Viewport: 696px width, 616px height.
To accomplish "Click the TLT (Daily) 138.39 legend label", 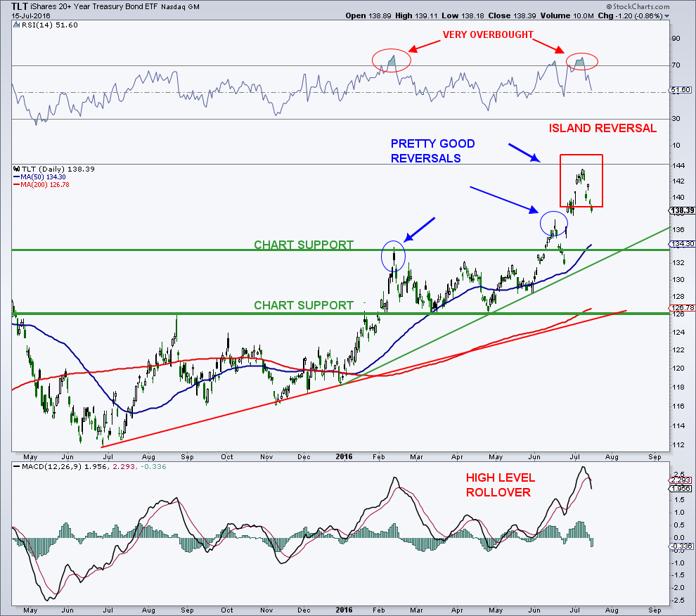I will tap(58, 169).
